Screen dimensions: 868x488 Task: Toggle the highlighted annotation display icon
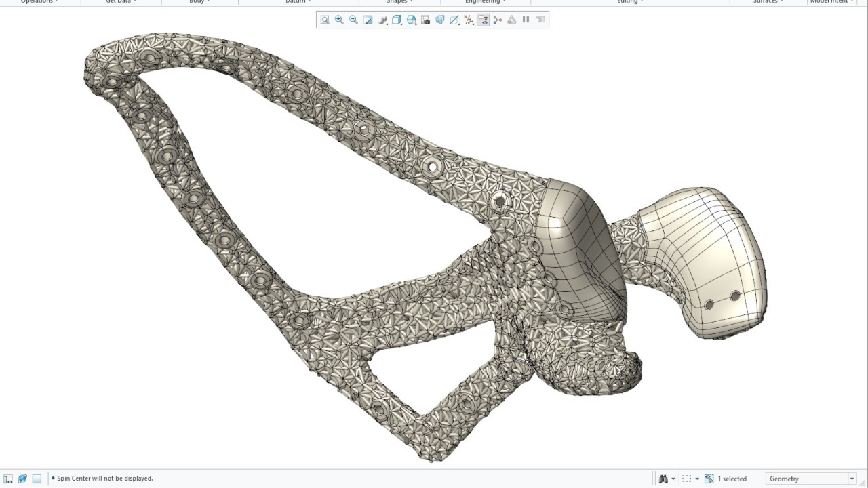483,20
